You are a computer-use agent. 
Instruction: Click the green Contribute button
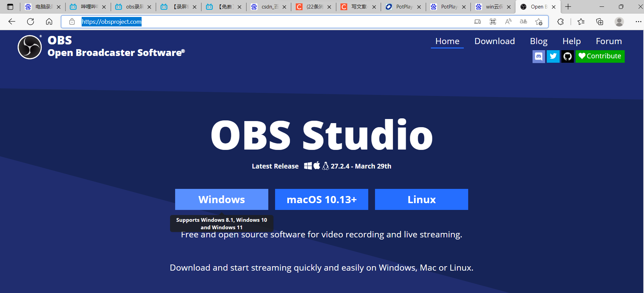(x=600, y=56)
